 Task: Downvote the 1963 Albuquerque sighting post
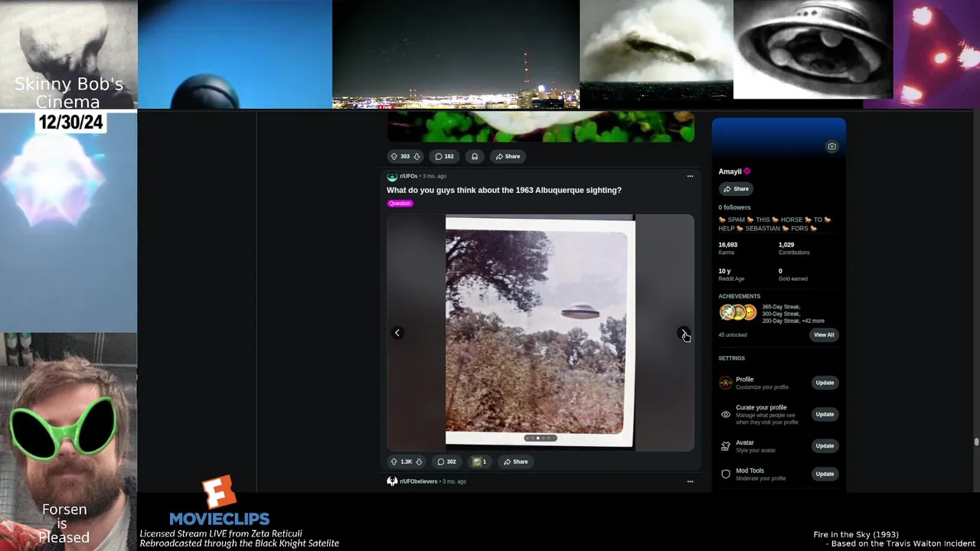pos(419,461)
